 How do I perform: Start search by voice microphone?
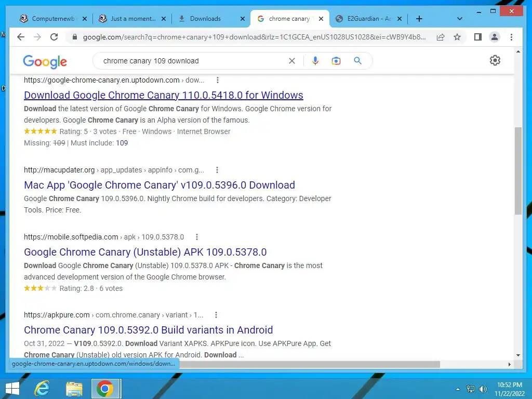tap(315, 61)
